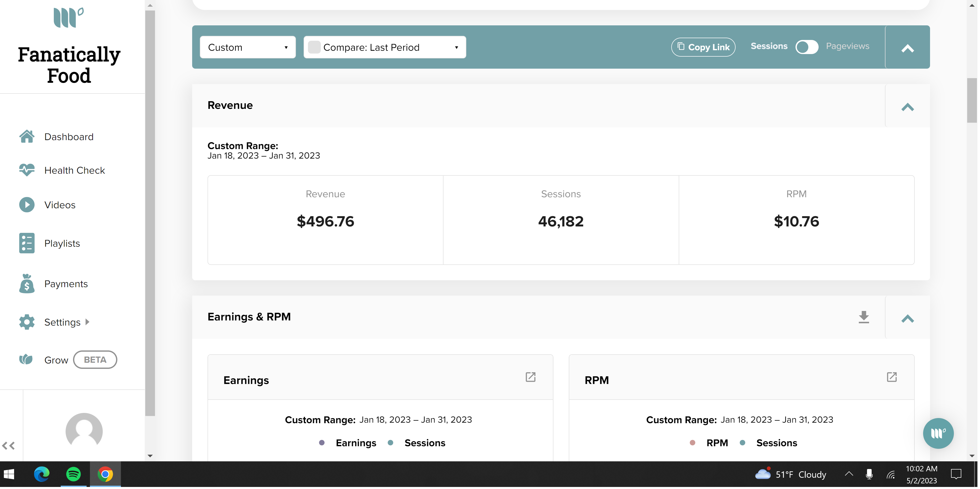The height and width of the screenshot is (489, 980).
Task: Click the Revenue value $496.76
Action: click(325, 222)
